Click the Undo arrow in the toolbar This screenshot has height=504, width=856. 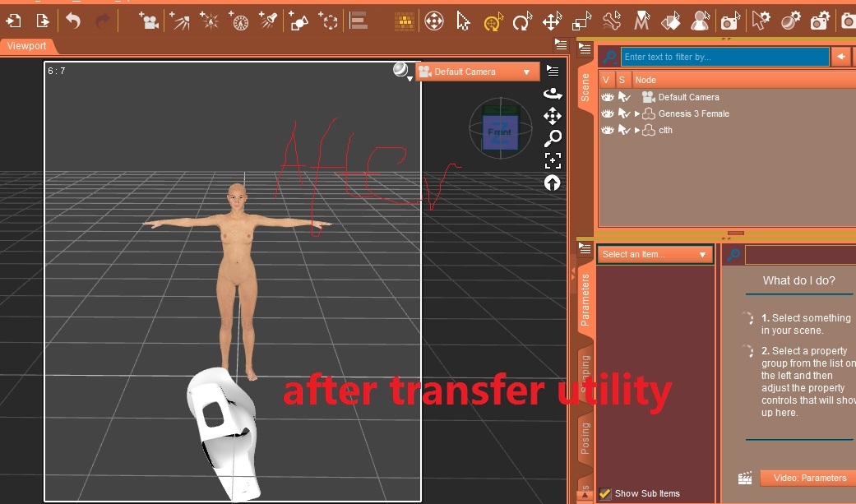click(73, 21)
